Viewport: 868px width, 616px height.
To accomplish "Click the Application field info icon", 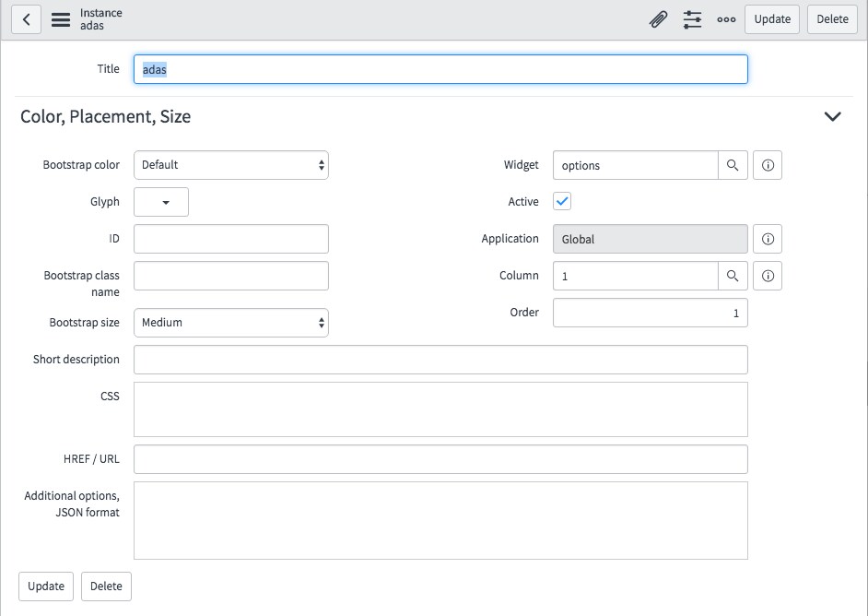I will click(x=768, y=239).
